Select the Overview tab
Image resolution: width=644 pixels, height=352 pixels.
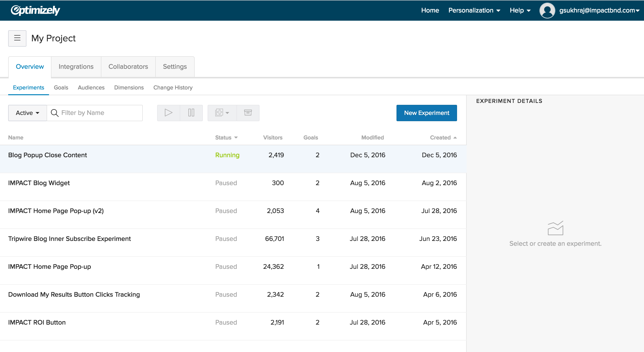coord(30,67)
